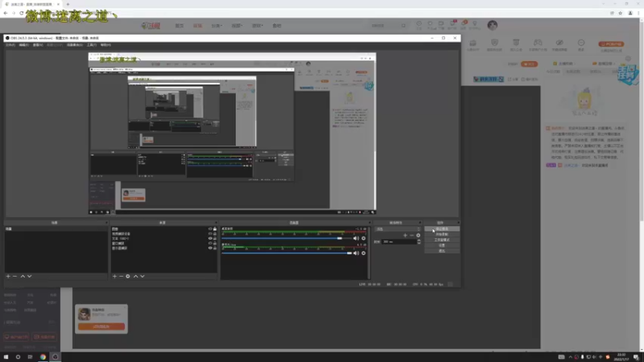Increase the transition duration with stepper arrow
Screen dimensions: 644x362
pos(419,241)
